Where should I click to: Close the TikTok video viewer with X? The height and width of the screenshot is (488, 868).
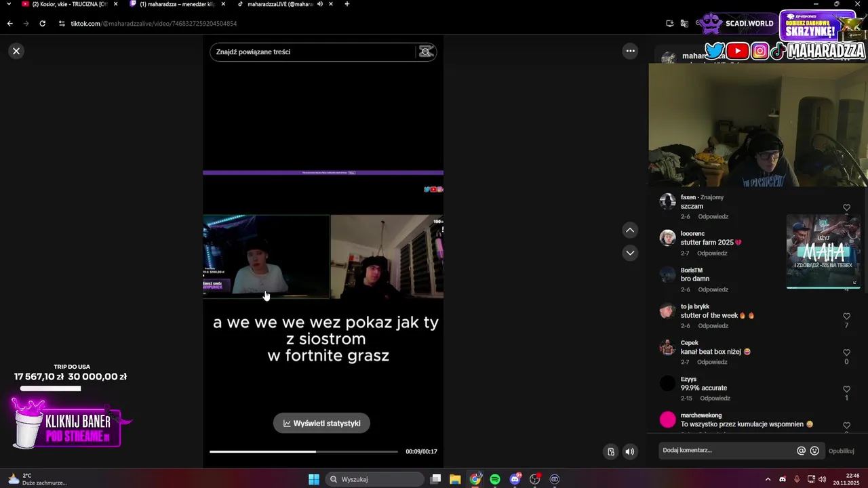tap(16, 51)
